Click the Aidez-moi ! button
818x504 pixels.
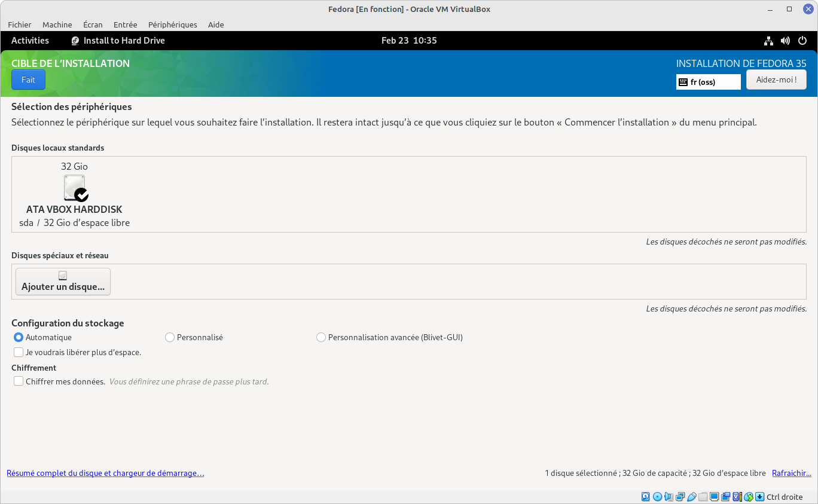[x=776, y=80]
